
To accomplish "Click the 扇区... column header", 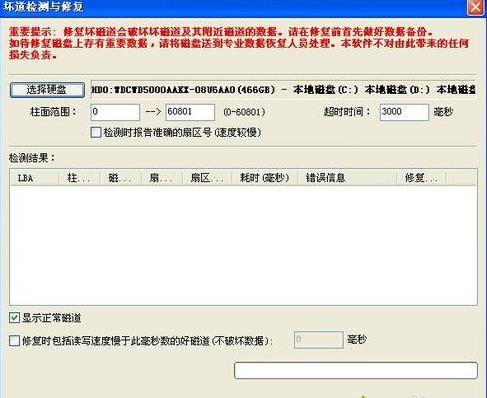I will pyautogui.click(x=207, y=178).
